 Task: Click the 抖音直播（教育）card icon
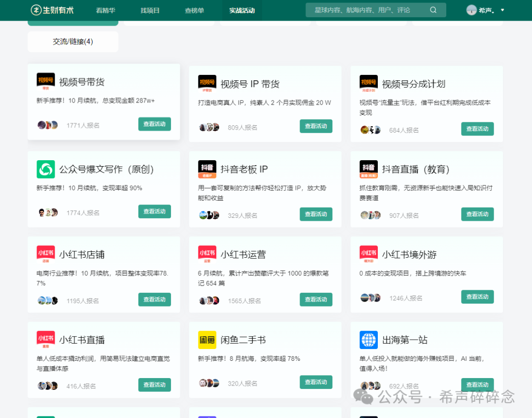pos(369,169)
